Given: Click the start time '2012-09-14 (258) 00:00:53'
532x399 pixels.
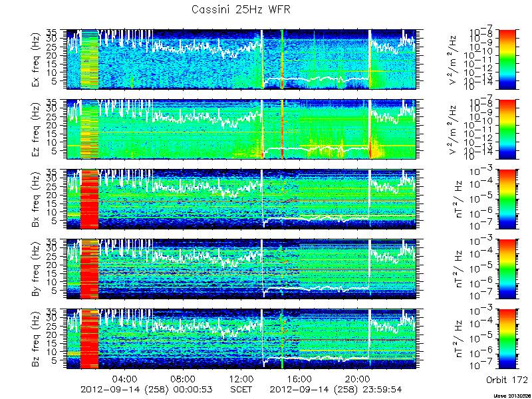Looking at the screenshot, I should pos(146,390).
